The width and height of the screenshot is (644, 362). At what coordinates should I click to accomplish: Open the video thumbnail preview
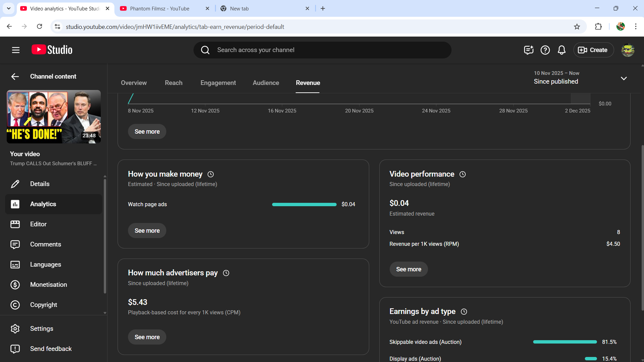[54, 117]
